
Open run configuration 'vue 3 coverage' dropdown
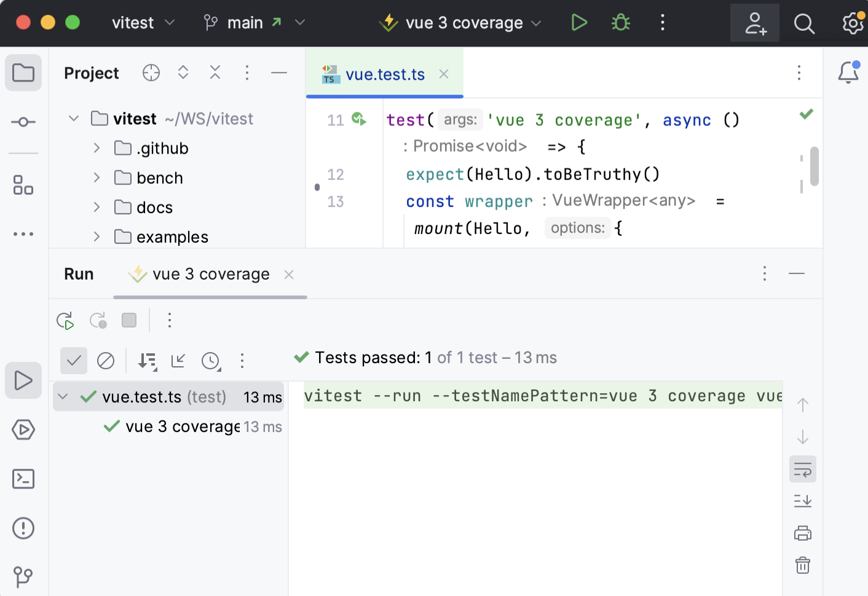coord(460,23)
